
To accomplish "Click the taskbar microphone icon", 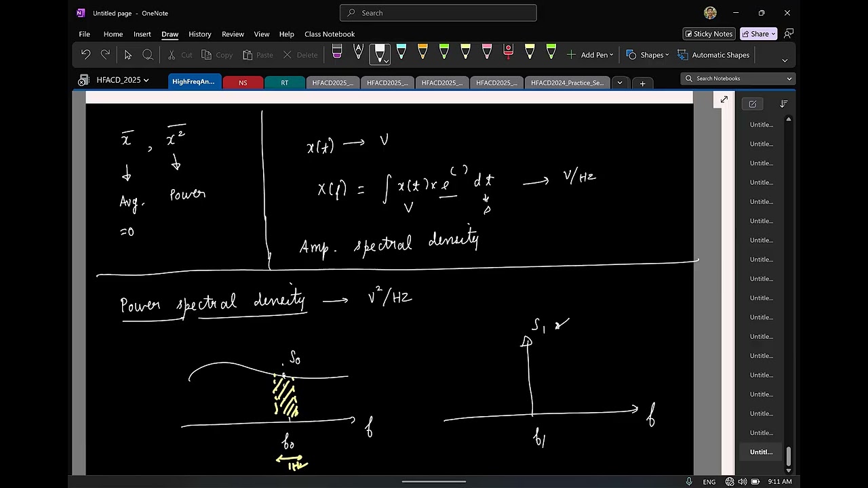I will pos(689,481).
